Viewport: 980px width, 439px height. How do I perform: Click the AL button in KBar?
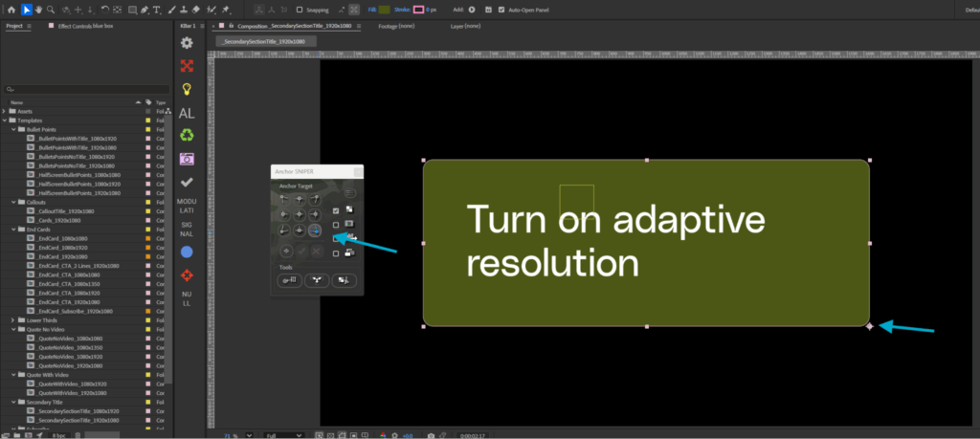point(187,113)
